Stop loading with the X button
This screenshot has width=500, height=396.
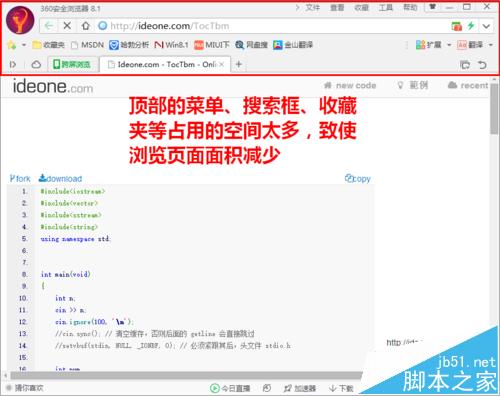coord(67,26)
